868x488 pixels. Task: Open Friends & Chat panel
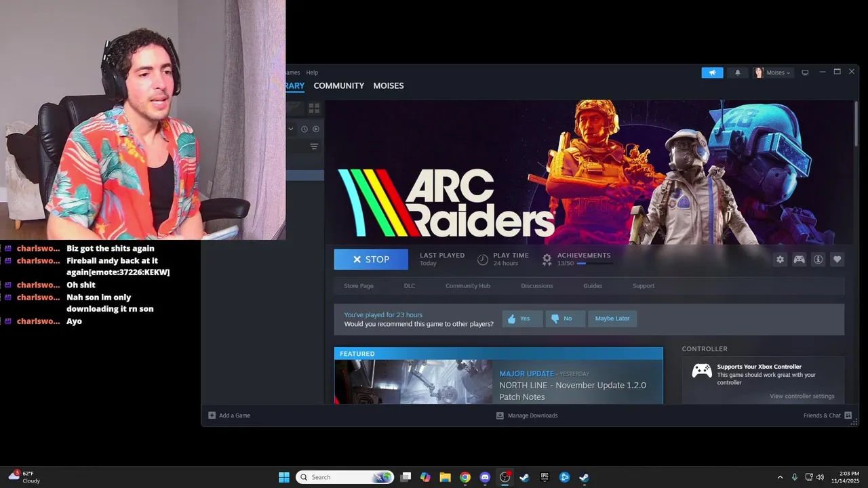[x=827, y=415]
